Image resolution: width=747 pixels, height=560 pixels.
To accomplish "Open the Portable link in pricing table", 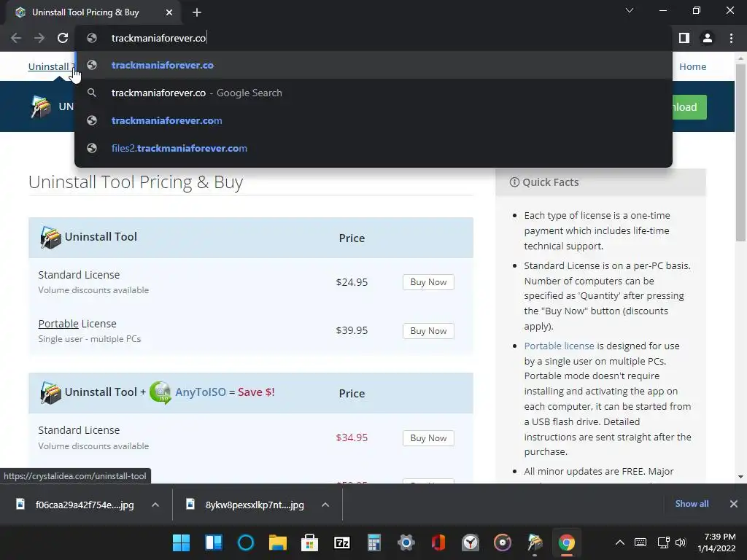I will [58, 324].
